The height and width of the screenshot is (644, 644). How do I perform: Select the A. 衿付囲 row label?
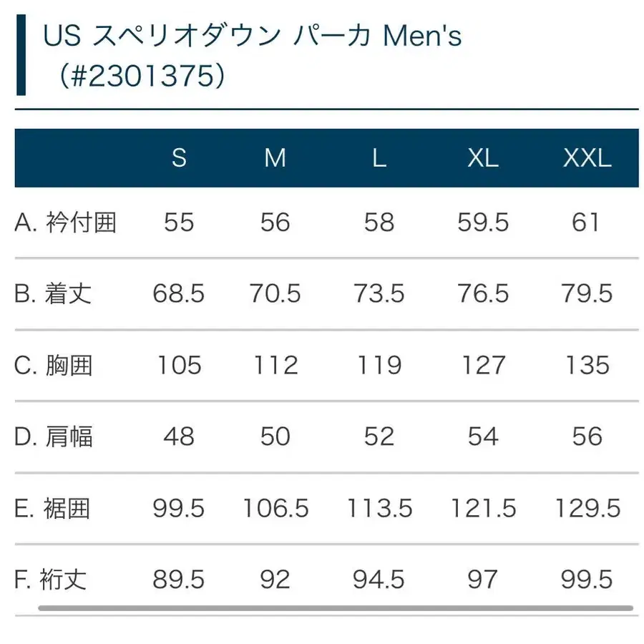coord(65,223)
